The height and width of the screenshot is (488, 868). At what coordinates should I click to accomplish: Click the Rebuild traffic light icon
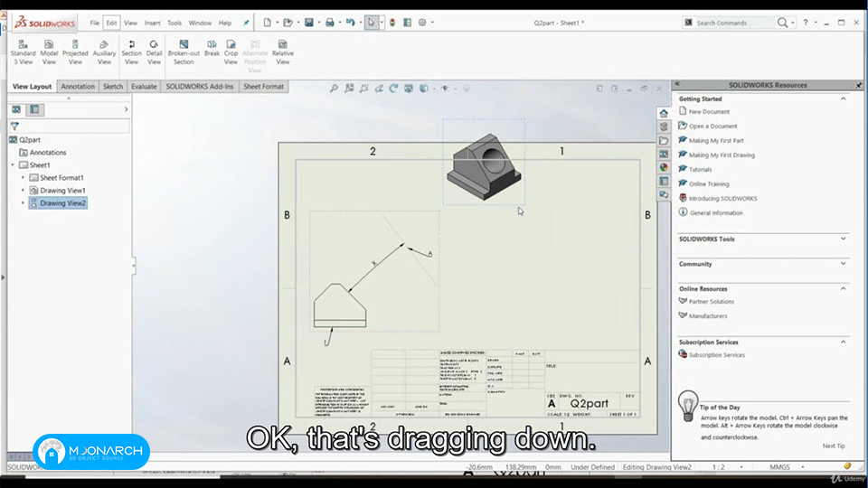pos(392,23)
